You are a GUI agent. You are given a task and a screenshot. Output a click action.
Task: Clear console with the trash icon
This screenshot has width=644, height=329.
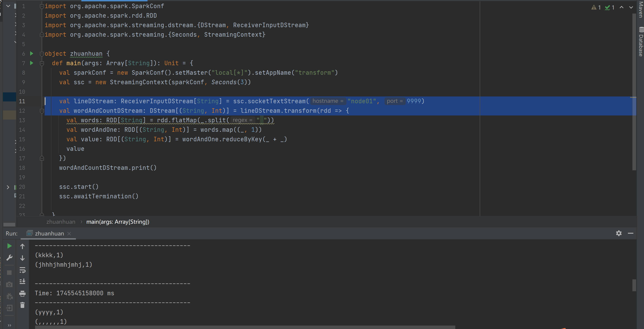(22, 305)
